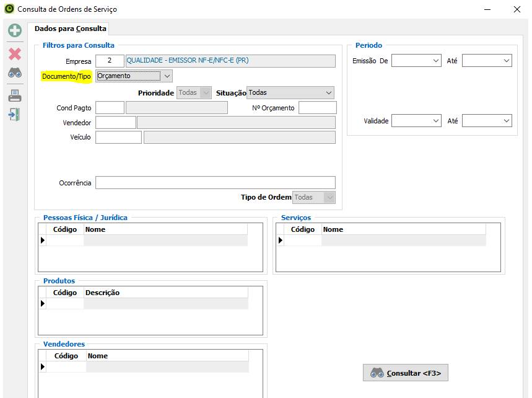This screenshot has height=398, width=532.
Task: Click the Empresa code input field
Action: tap(110, 61)
